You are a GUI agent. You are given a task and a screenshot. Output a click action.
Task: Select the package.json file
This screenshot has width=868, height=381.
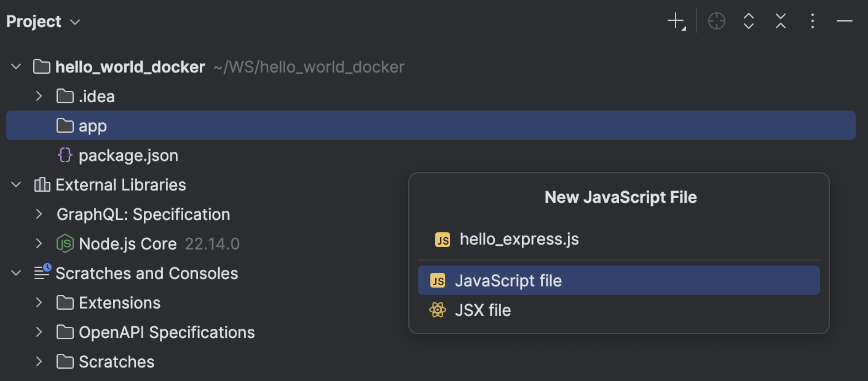click(x=128, y=155)
